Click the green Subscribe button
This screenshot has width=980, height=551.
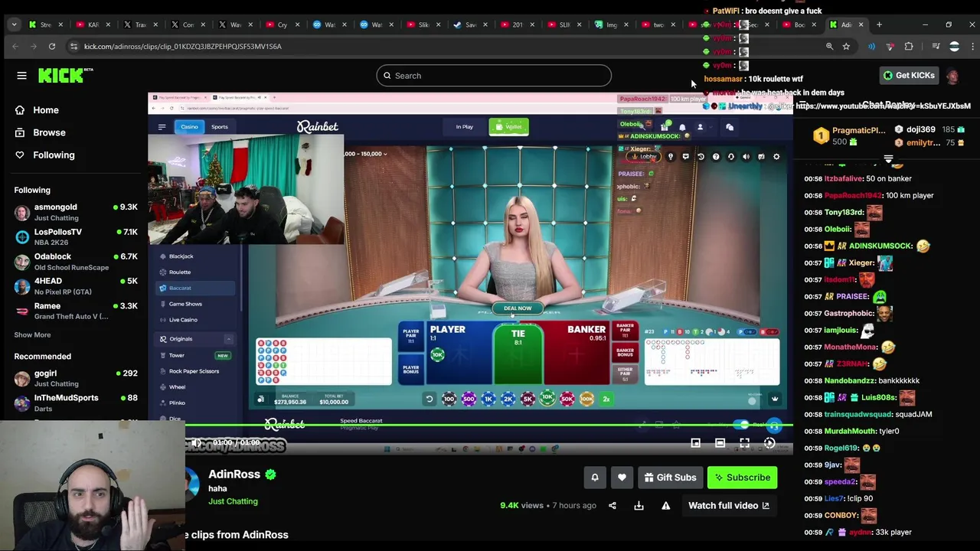[742, 478]
